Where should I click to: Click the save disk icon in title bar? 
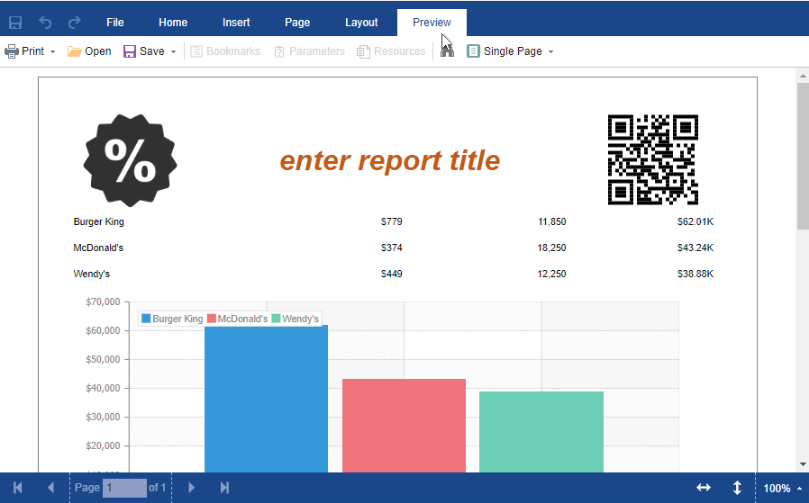(15, 22)
